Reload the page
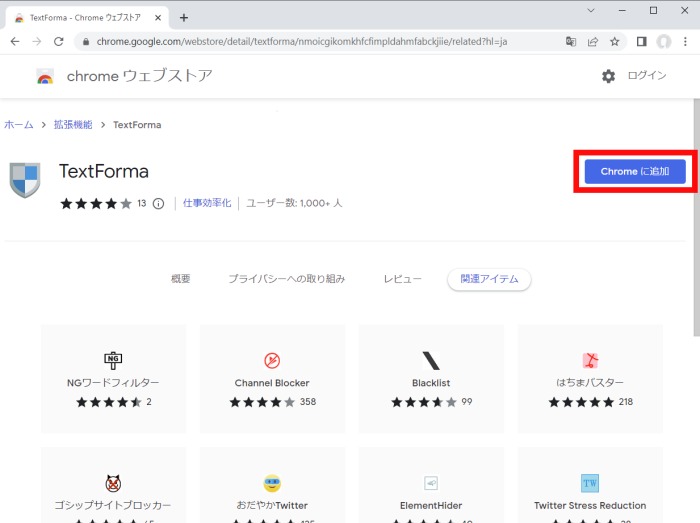 [x=58, y=42]
